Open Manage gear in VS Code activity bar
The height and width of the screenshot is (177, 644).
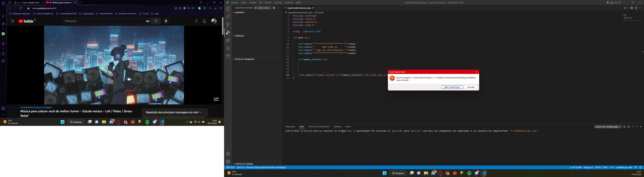(228, 162)
